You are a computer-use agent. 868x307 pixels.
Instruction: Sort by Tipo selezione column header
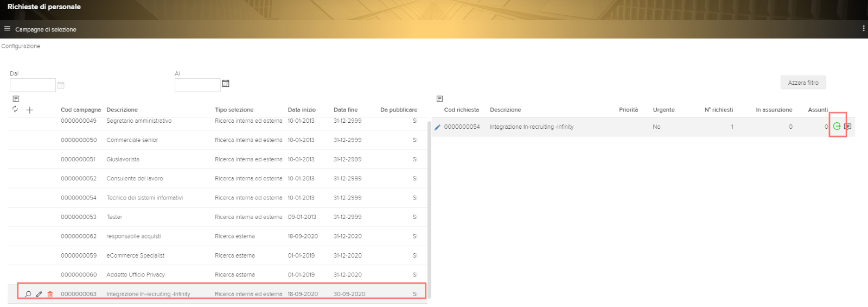tap(234, 110)
